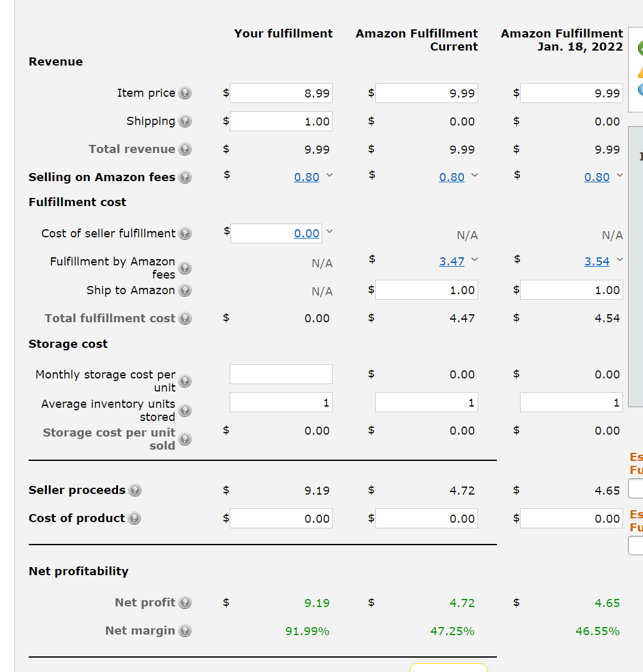Expand the 3.47 Fulfillment by Amazon fees chevron
The image size is (643, 672).
(x=475, y=261)
